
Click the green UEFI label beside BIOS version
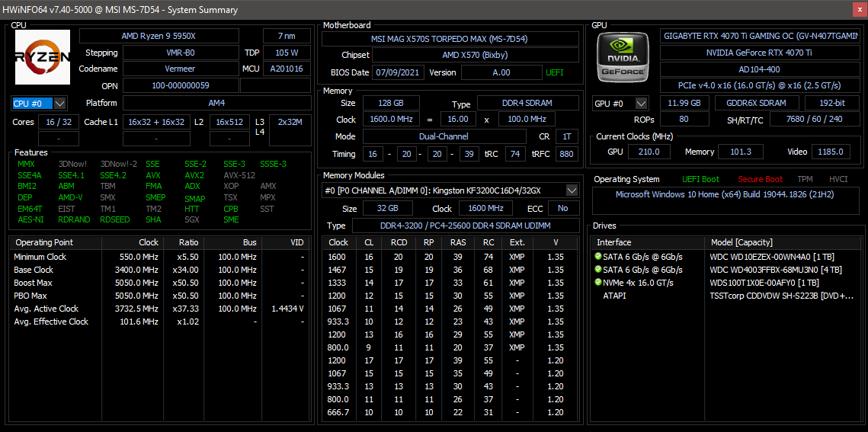555,72
